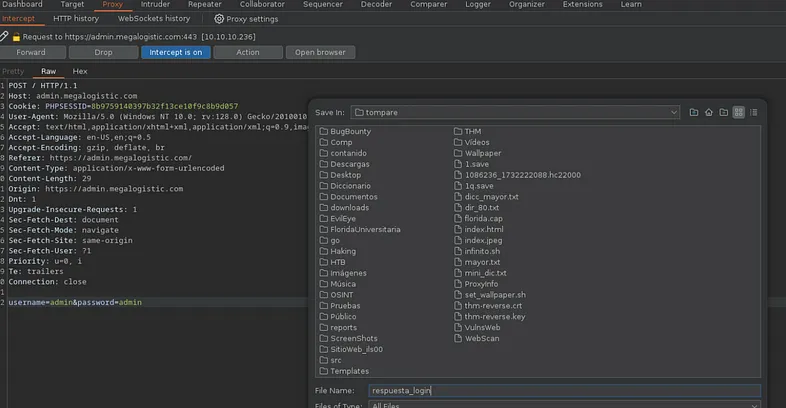Open the Sequencer tab
The height and width of the screenshot is (408, 786).
[x=323, y=5]
